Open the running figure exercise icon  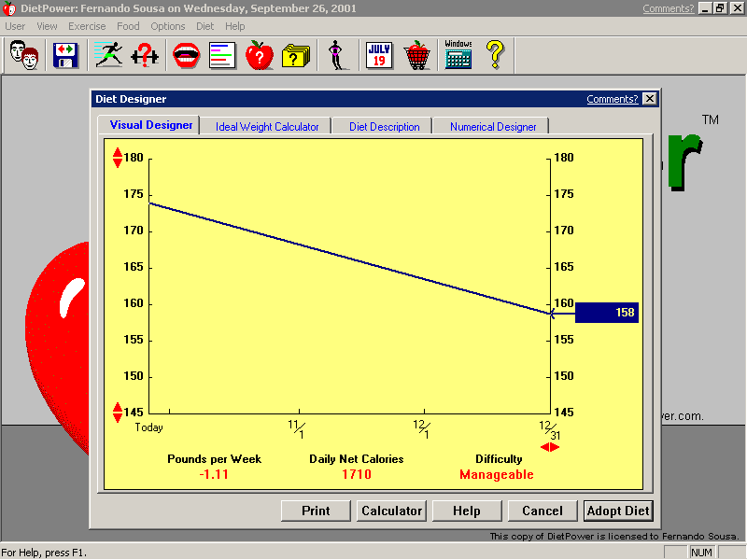pos(108,56)
